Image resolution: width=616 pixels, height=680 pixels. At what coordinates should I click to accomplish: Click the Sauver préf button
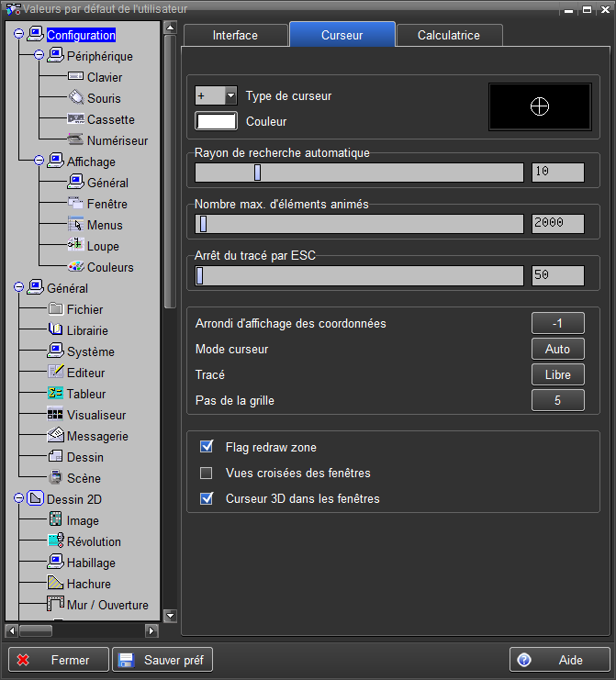162,660
